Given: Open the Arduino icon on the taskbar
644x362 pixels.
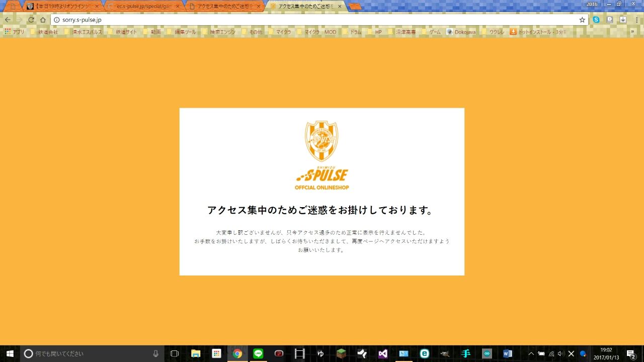Looking at the screenshot, I should click(x=487, y=353).
